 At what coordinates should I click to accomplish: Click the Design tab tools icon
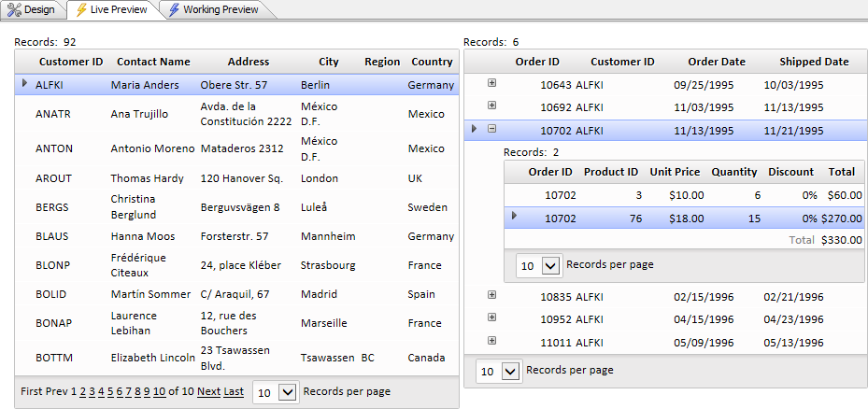click(14, 9)
